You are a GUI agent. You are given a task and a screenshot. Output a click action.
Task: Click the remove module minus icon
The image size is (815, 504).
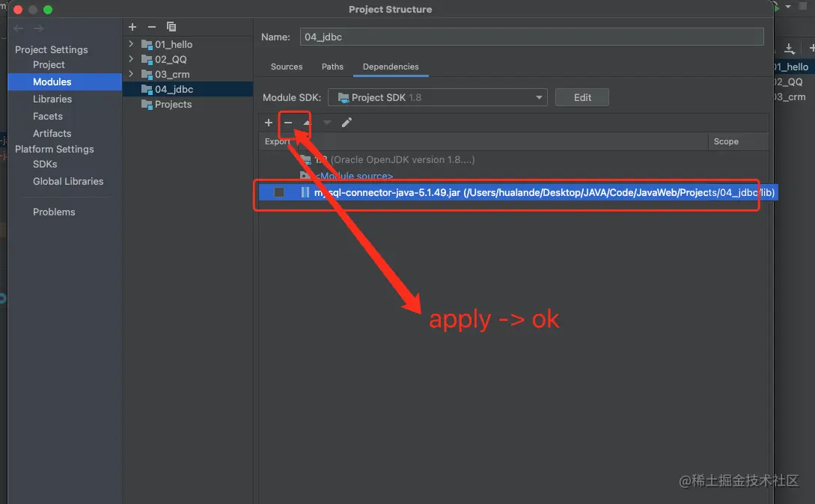coord(152,27)
